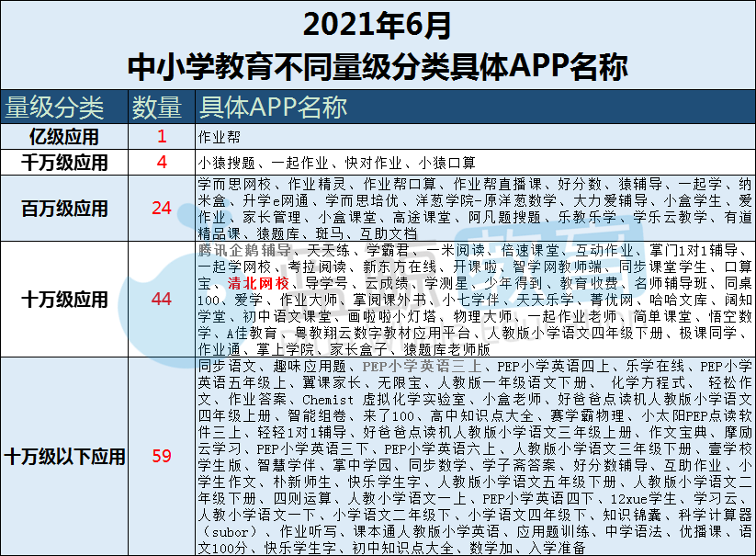Select the 亿级应用 row label
The height and width of the screenshot is (556, 756).
pyautogui.click(x=64, y=137)
